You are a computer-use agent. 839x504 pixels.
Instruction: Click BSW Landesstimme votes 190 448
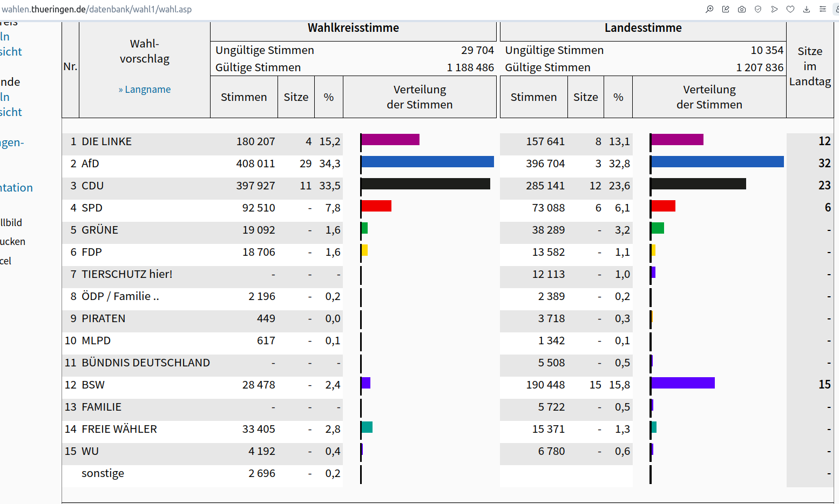coord(545,385)
